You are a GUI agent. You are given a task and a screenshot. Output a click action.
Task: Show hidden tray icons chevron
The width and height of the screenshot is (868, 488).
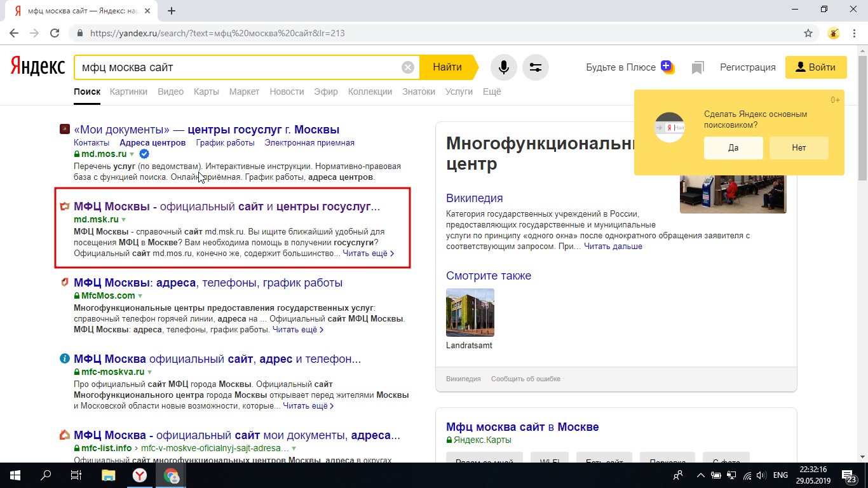click(701, 475)
